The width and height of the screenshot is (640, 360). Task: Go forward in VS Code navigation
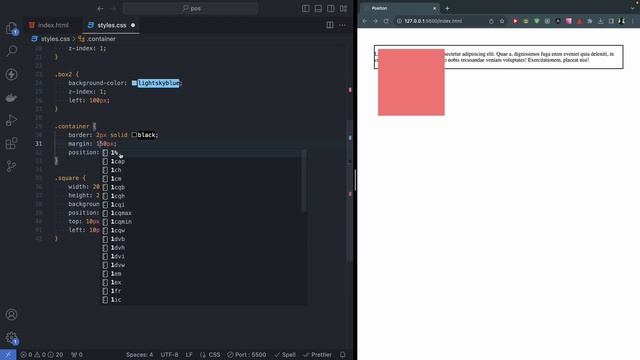tap(113, 8)
